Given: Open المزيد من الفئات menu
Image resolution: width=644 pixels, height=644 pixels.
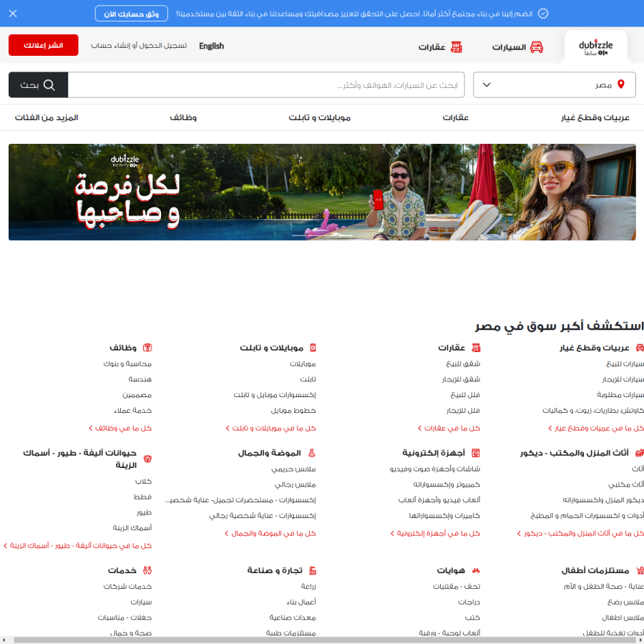Looking at the screenshot, I should click(47, 118).
